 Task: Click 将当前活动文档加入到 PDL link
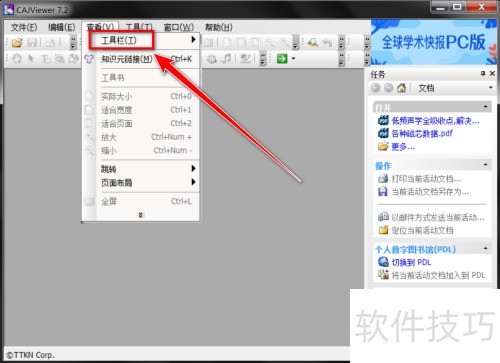point(438,275)
